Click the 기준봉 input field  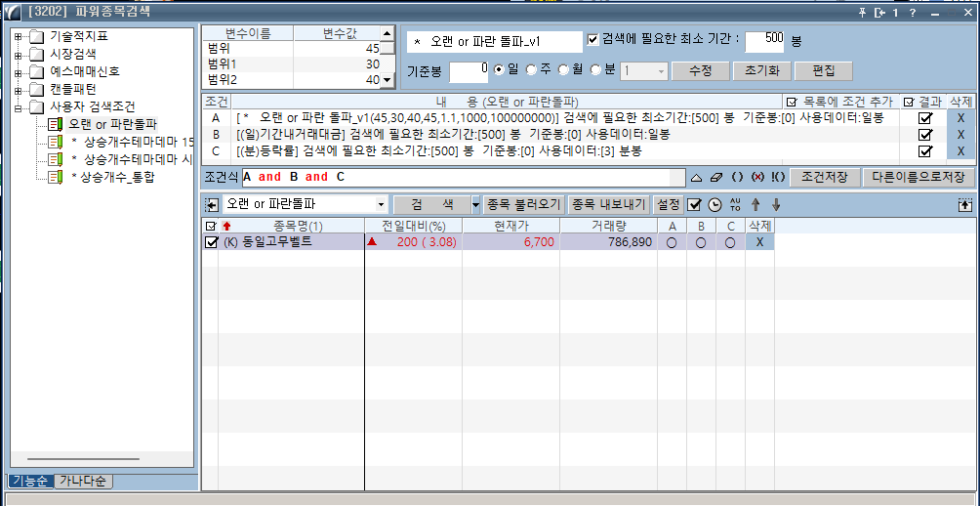(468, 70)
